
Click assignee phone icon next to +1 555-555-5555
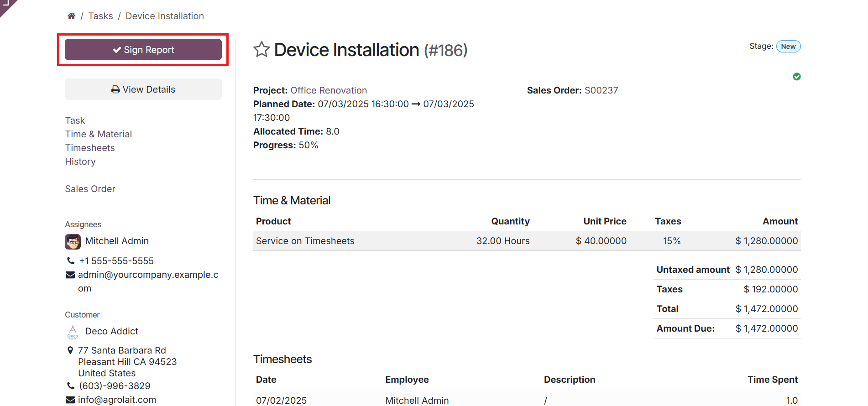pos(71,261)
